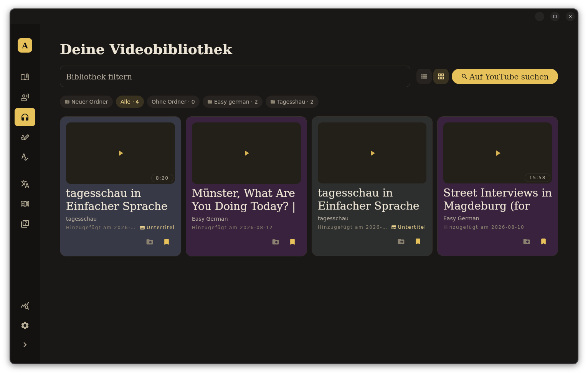
Task: Play the Münster, What Are You Doing Today video thumbnail
Action: pyautogui.click(x=246, y=153)
